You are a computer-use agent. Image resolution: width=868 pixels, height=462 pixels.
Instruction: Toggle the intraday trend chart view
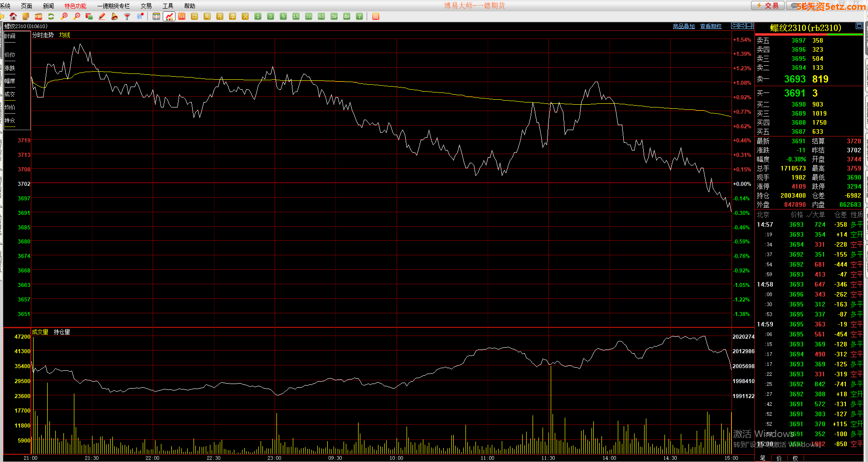(x=169, y=16)
